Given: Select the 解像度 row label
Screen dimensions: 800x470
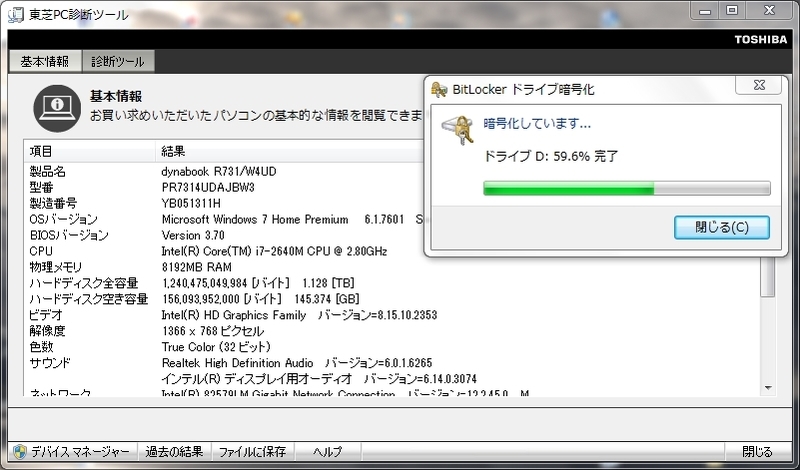Looking at the screenshot, I should point(47,331).
